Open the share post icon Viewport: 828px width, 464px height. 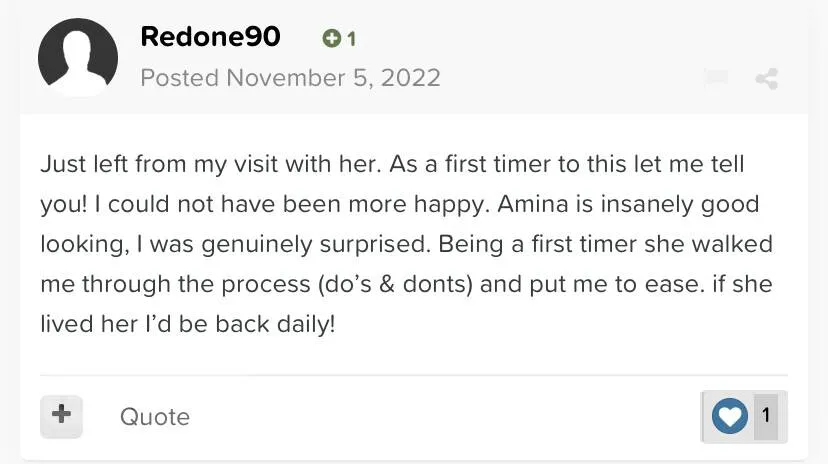[767, 78]
